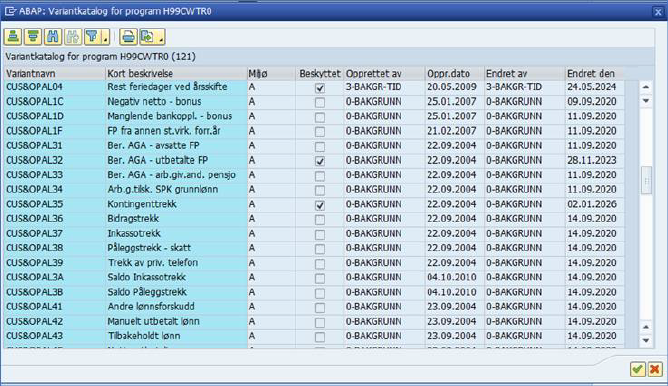Image resolution: width=668 pixels, height=386 pixels.
Task: Click the Variantnavn column header
Action: [x=54, y=73]
